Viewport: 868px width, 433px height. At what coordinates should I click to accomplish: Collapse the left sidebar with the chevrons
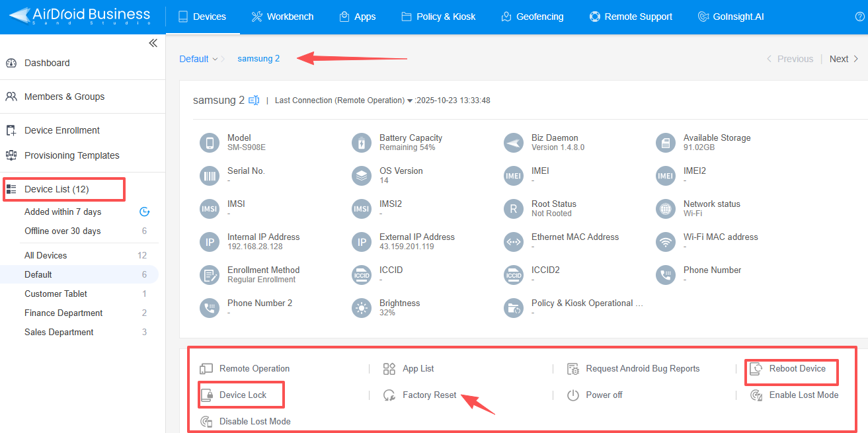[x=153, y=42]
